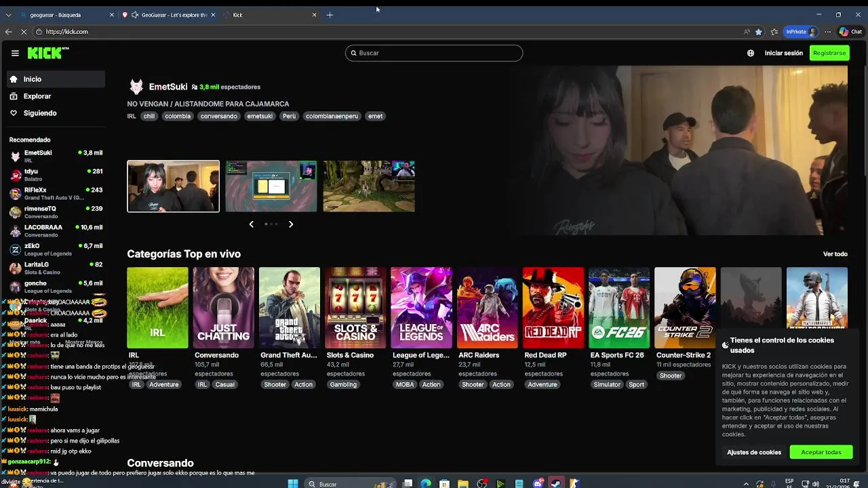Screen dimensions: 868x488
Task: Show hidden system tray icons chevron
Action: pos(746,484)
